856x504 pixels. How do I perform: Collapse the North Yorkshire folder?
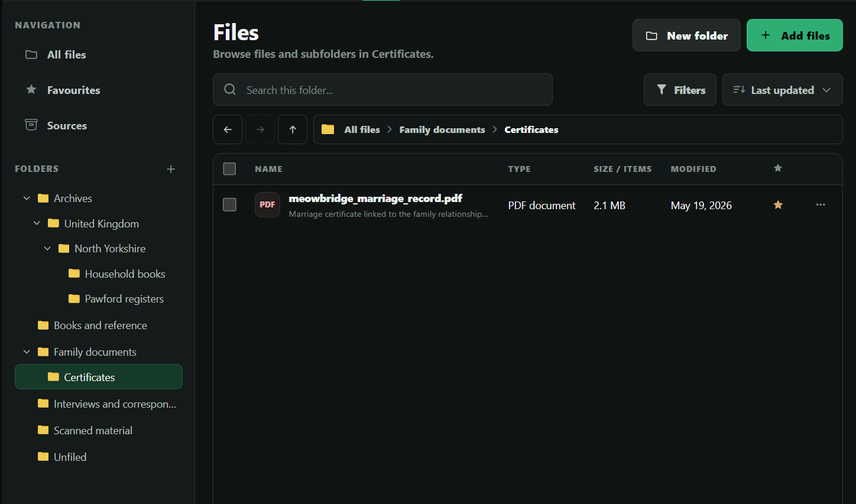coord(47,248)
